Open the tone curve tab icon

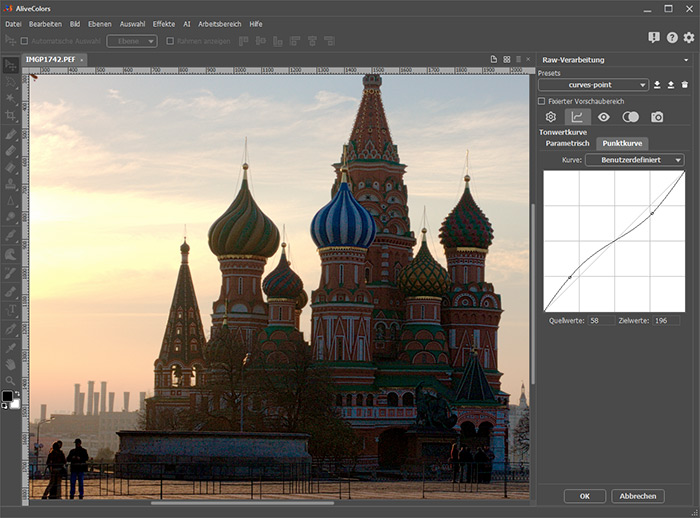(577, 117)
